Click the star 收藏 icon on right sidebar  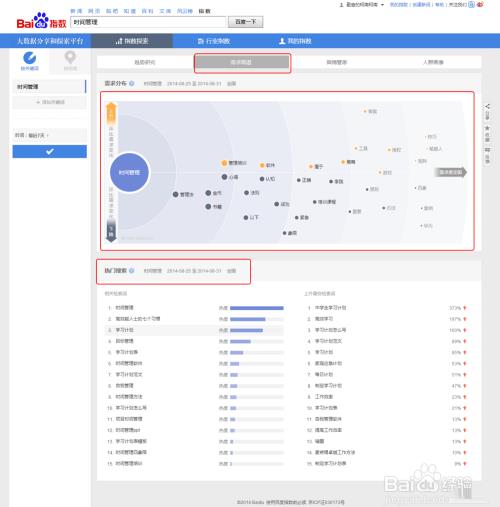click(x=487, y=128)
